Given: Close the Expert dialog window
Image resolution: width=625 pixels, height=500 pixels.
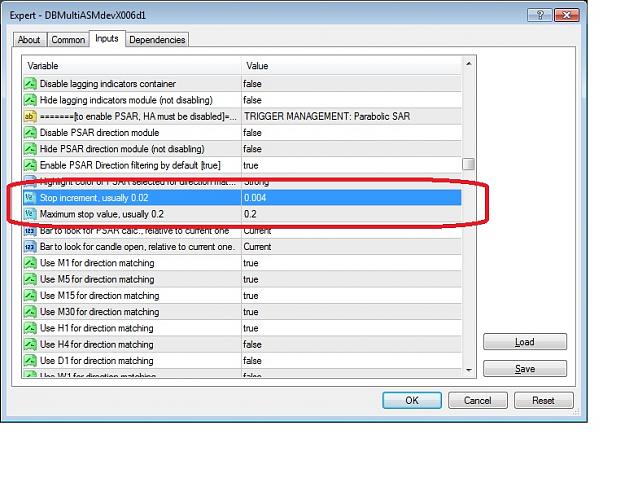Looking at the screenshot, I should point(566,15).
